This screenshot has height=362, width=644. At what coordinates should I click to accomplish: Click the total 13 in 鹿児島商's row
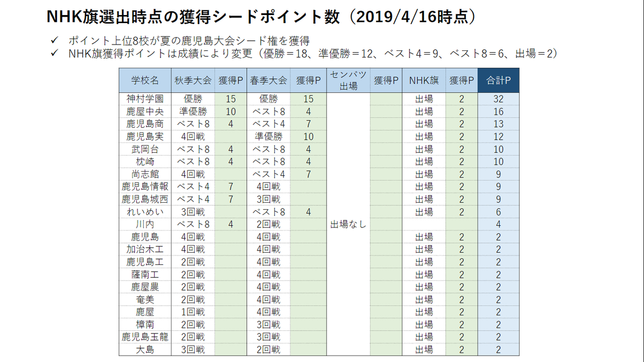point(499,124)
